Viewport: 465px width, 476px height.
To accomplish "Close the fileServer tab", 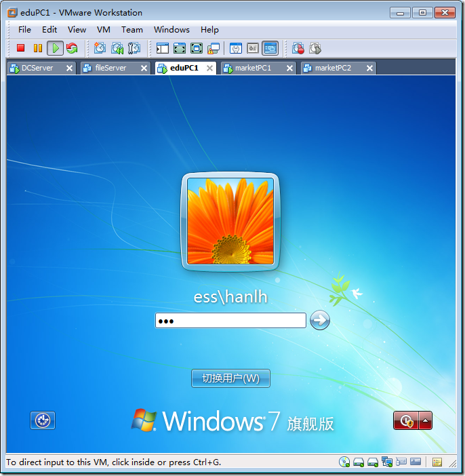I will pyautogui.click(x=144, y=68).
